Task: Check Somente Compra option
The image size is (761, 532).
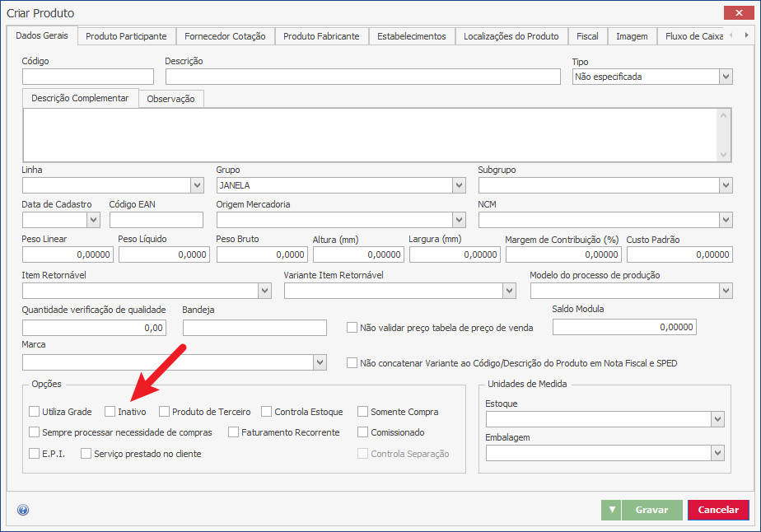Action: (x=362, y=412)
